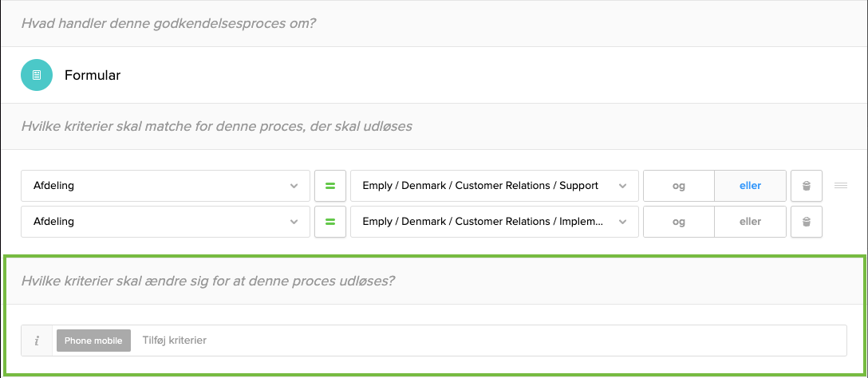Click the equals operator in the Support row
The width and height of the screenshot is (868, 378).
(x=329, y=186)
